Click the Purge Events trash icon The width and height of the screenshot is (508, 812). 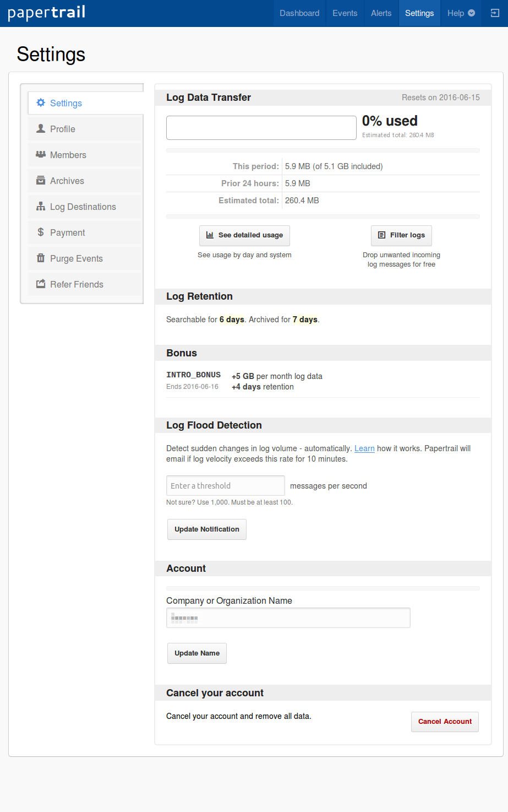[x=41, y=258]
